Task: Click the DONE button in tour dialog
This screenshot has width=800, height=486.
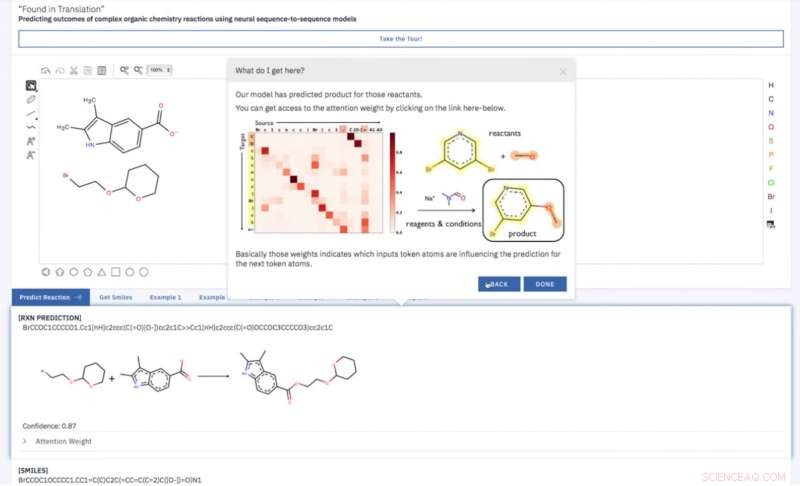Action: pos(545,284)
